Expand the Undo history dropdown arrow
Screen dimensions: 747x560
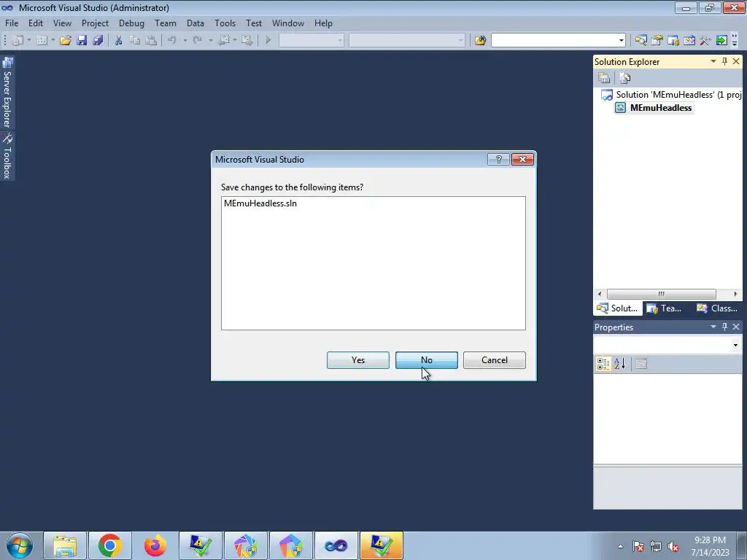[185, 41]
